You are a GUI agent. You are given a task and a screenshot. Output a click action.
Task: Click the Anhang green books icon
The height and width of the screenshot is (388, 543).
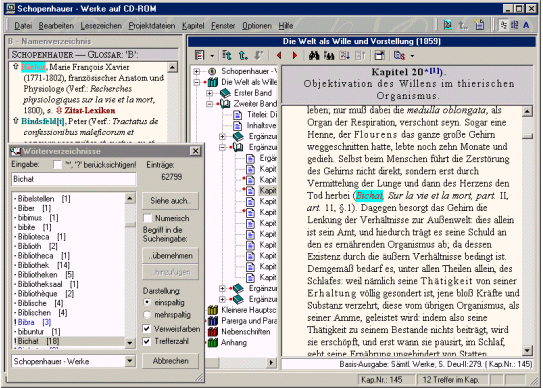[x=213, y=342]
